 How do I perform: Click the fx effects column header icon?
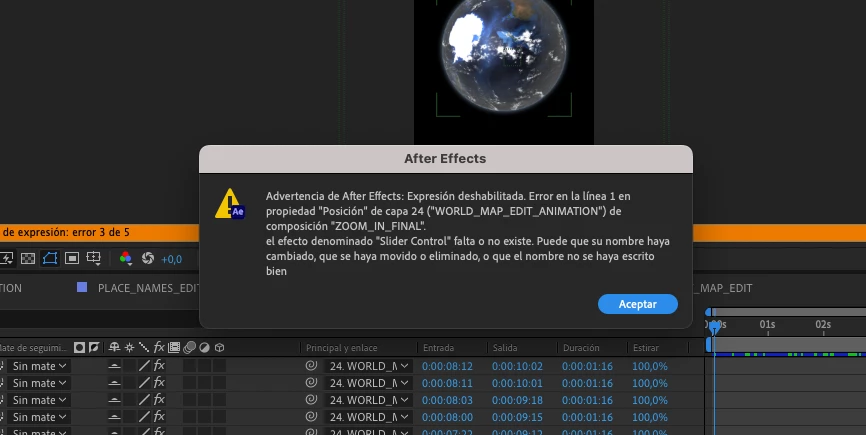159,347
